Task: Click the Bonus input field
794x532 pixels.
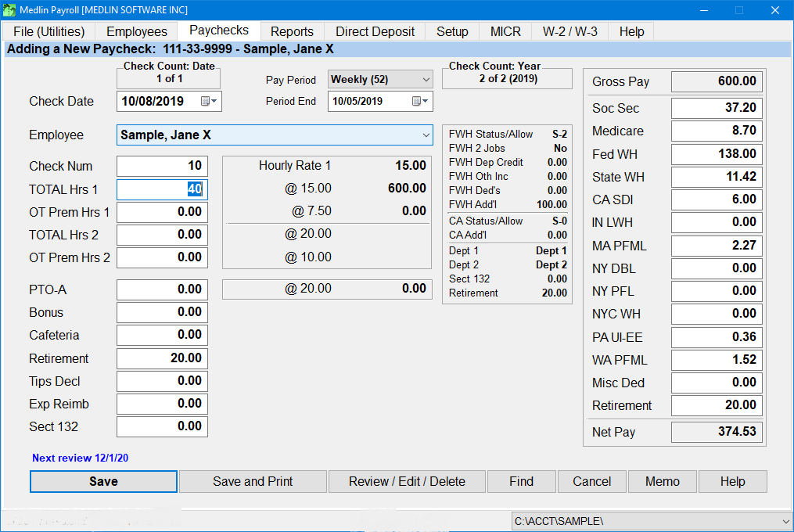Action: (x=162, y=312)
